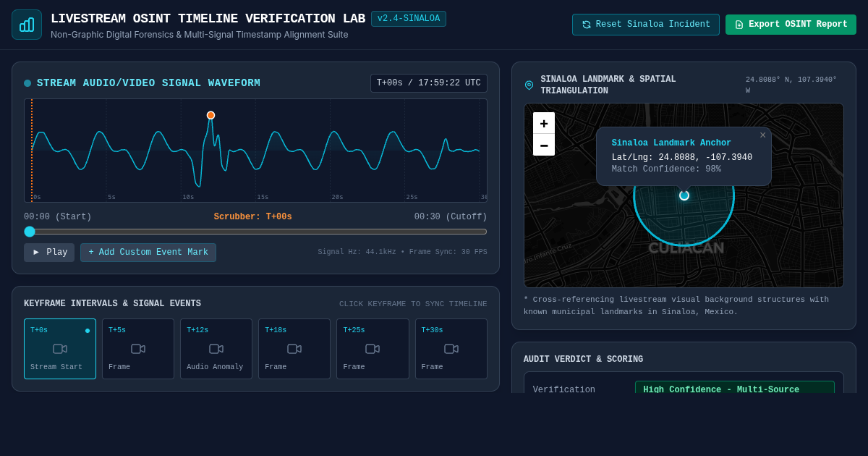Click the app logo bar-chart icon
Screen dimensions: 868x456
(27, 25)
